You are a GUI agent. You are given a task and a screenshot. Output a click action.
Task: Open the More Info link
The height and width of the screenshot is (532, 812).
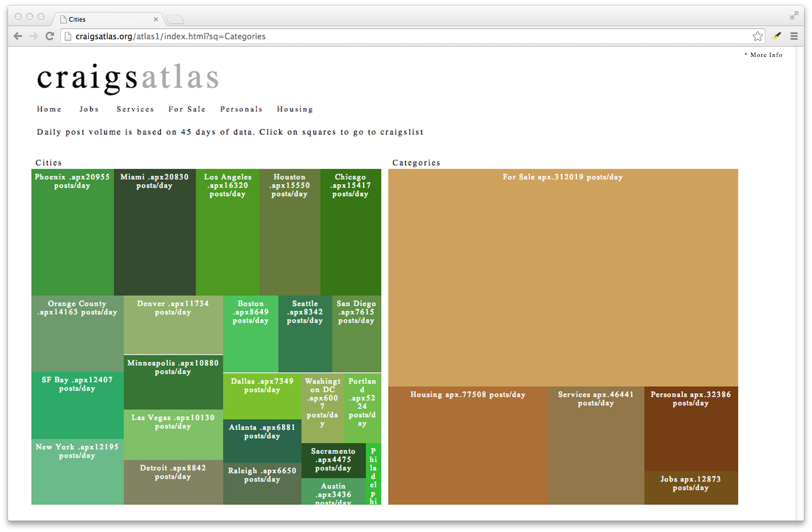click(x=764, y=55)
